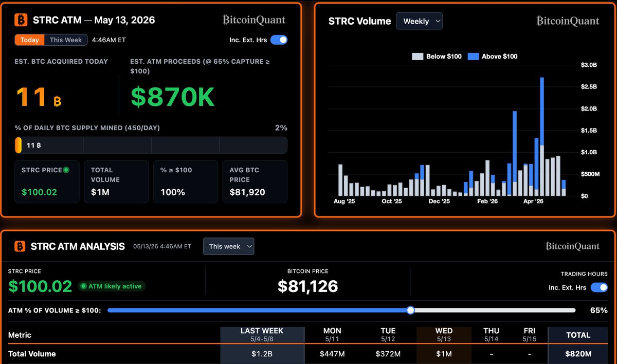Click the % ≥ $100 card showing 100%
This screenshot has width=617, height=364.
coord(186,181)
